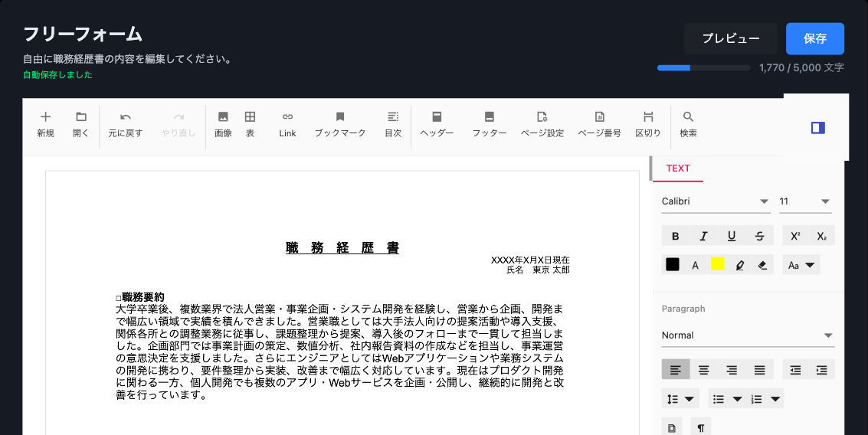The height and width of the screenshot is (435, 868).
Task: Click the copy icon below line spacing
Action: tap(672, 428)
